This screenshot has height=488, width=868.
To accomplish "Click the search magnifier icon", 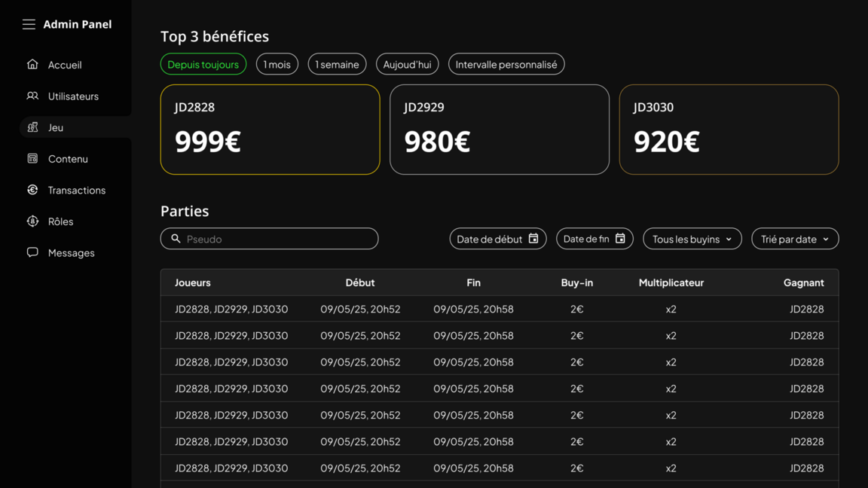I will point(176,239).
